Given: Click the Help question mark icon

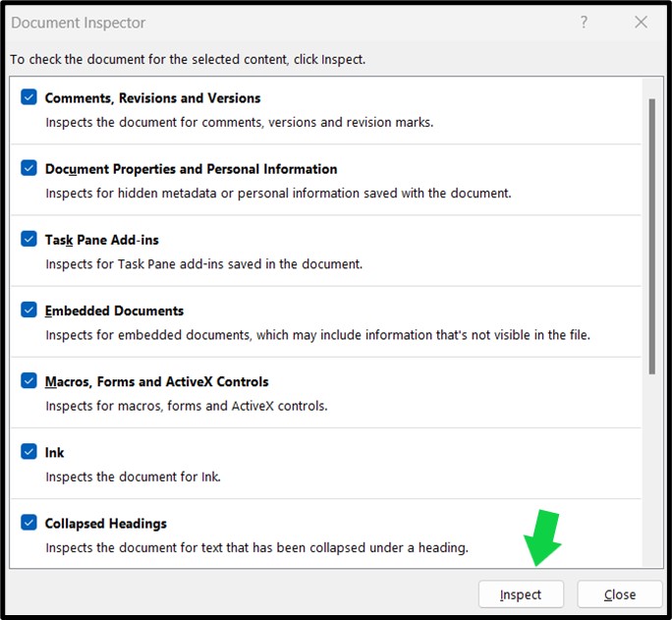Looking at the screenshot, I should click(585, 22).
